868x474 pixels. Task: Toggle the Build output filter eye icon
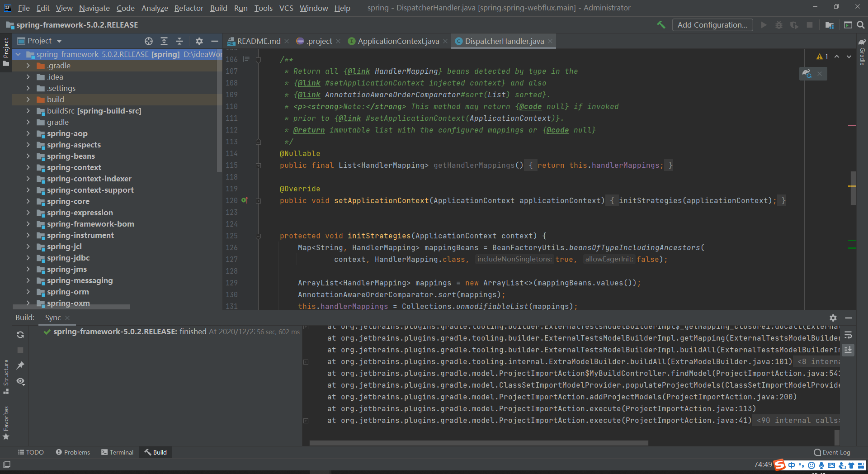tap(20, 382)
